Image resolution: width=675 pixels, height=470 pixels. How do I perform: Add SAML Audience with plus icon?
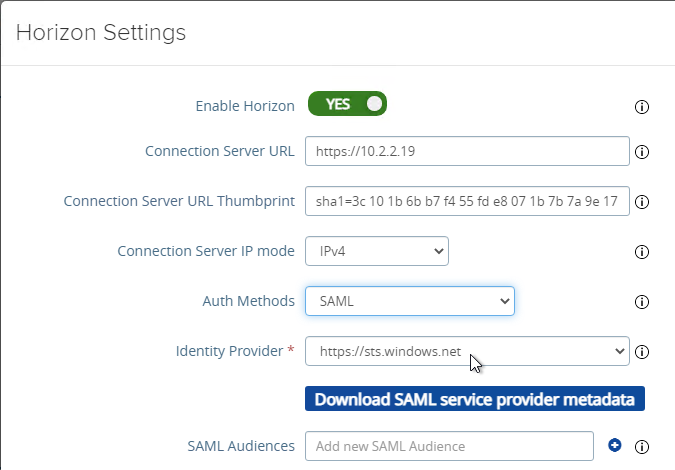pyautogui.click(x=614, y=445)
